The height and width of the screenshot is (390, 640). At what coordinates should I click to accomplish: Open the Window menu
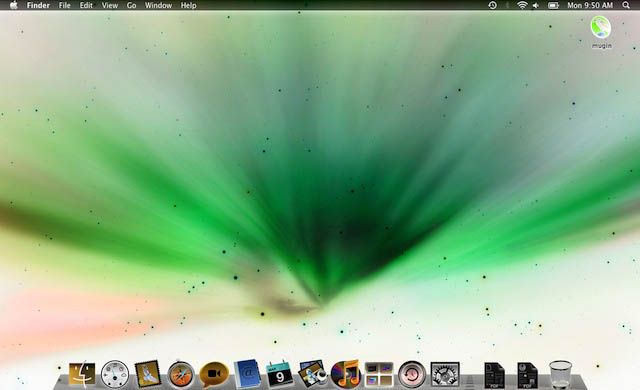click(x=158, y=5)
